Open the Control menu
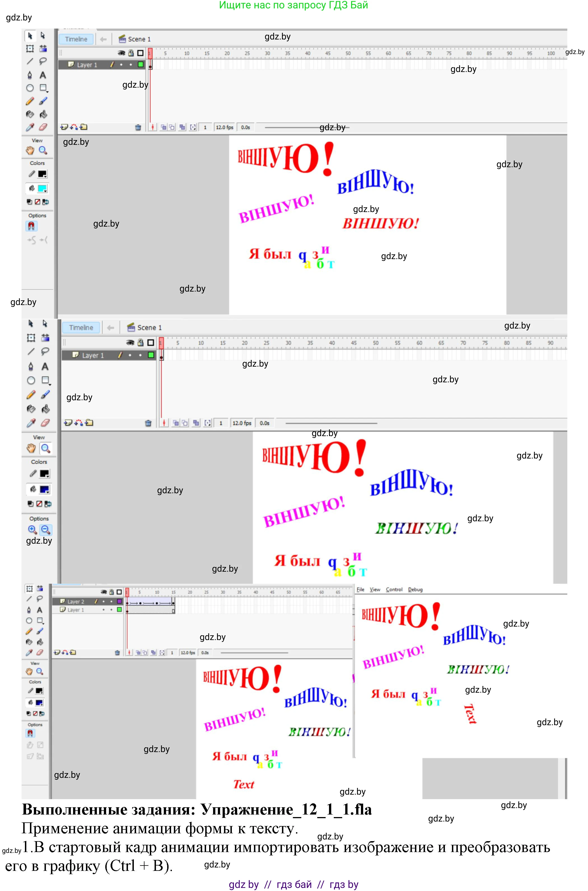The image size is (588, 891). [x=394, y=589]
